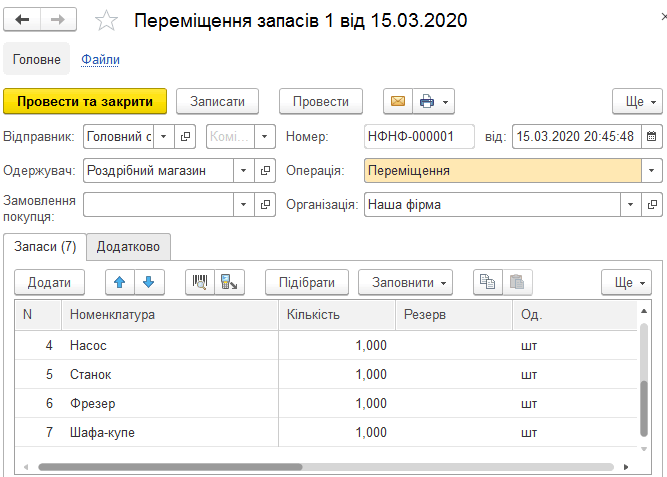Click Одержувач field Роздрібний магазин
667x477 pixels.
point(158,171)
